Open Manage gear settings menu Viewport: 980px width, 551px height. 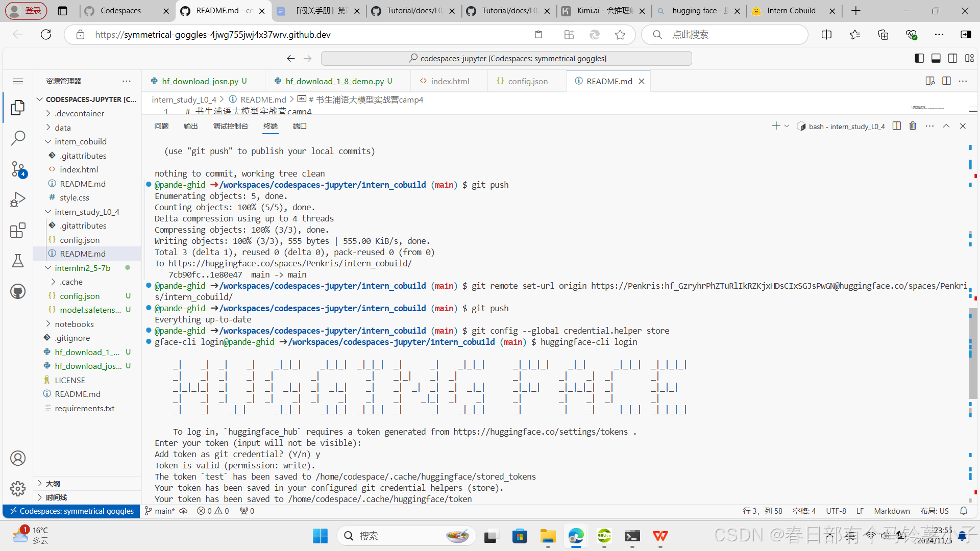point(18,489)
